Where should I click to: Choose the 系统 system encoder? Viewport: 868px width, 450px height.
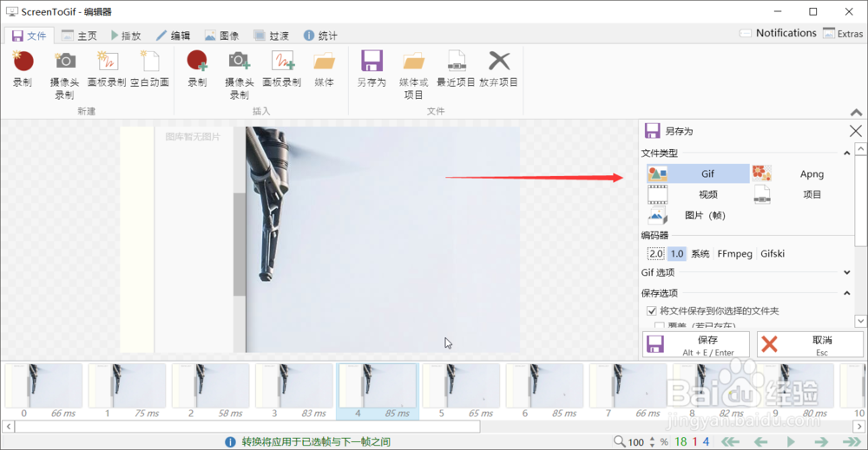tap(700, 254)
